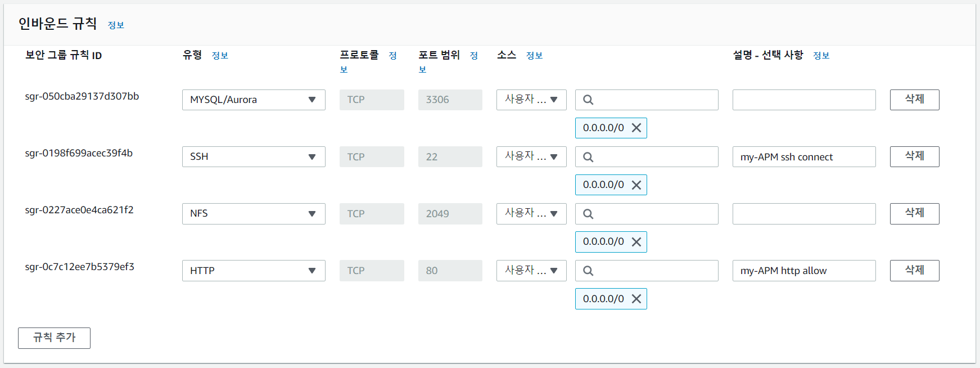Click the 정보 link beside the 유형 header
The width and height of the screenshot is (980, 368).
coord(220,56)
